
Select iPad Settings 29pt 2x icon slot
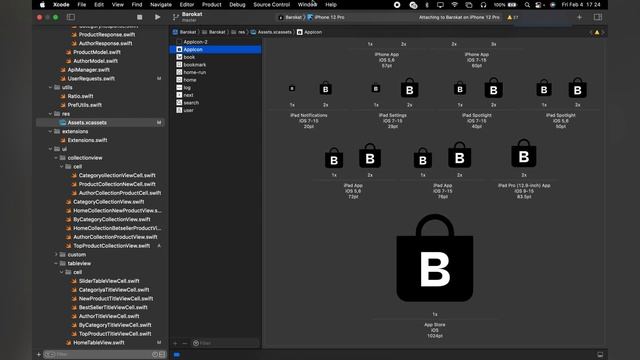[409, 88]
